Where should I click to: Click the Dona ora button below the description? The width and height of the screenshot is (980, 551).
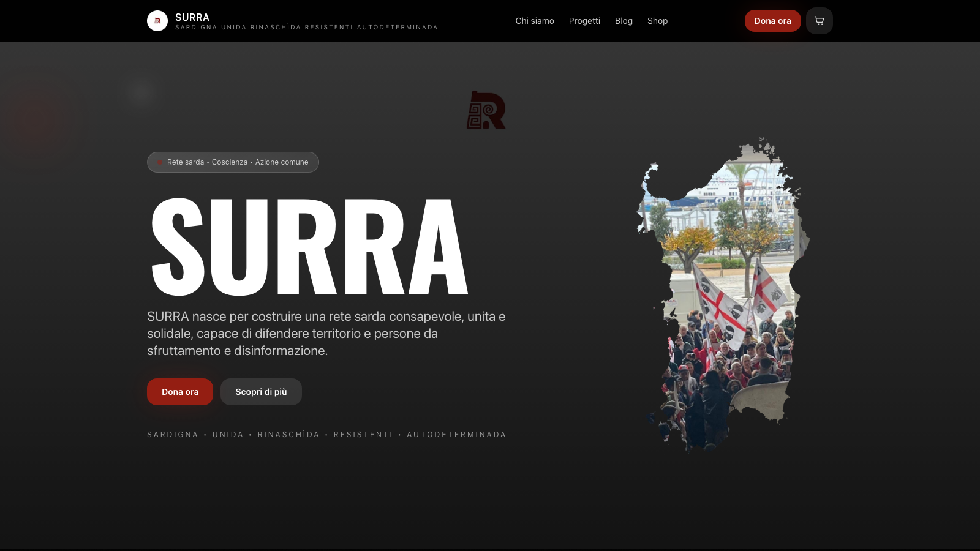tap(179, 391)
